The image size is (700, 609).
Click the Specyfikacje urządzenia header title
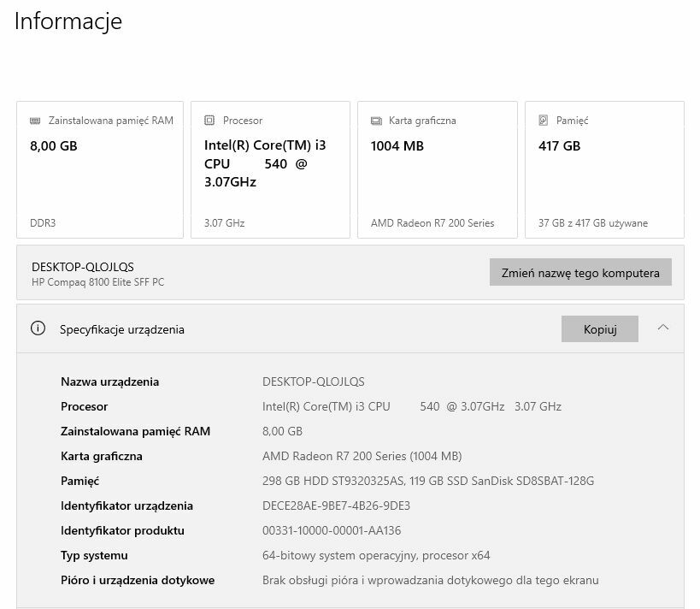[x=121, y=329]
